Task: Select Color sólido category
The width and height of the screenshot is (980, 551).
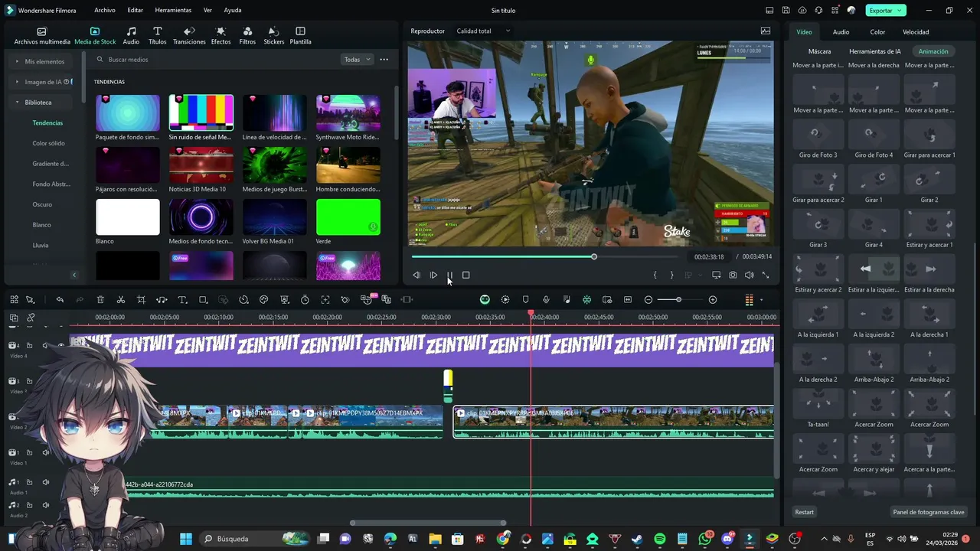Action: click(48, 143)
